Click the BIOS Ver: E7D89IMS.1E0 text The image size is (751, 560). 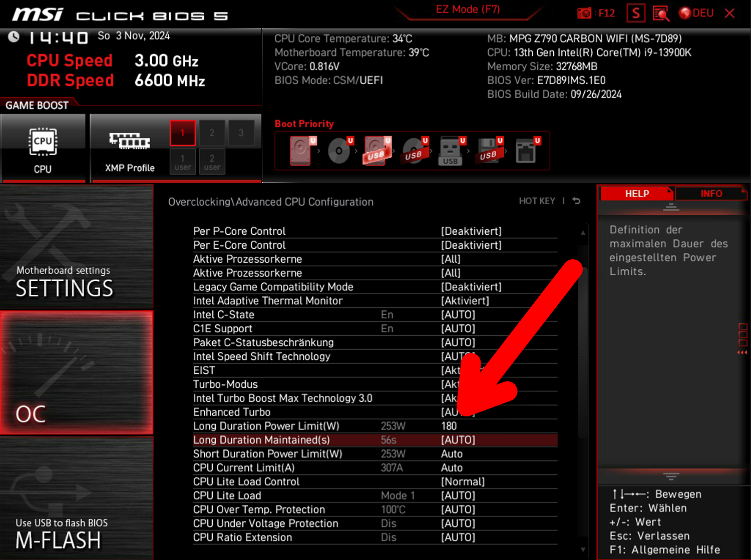(x=546, y=81)
